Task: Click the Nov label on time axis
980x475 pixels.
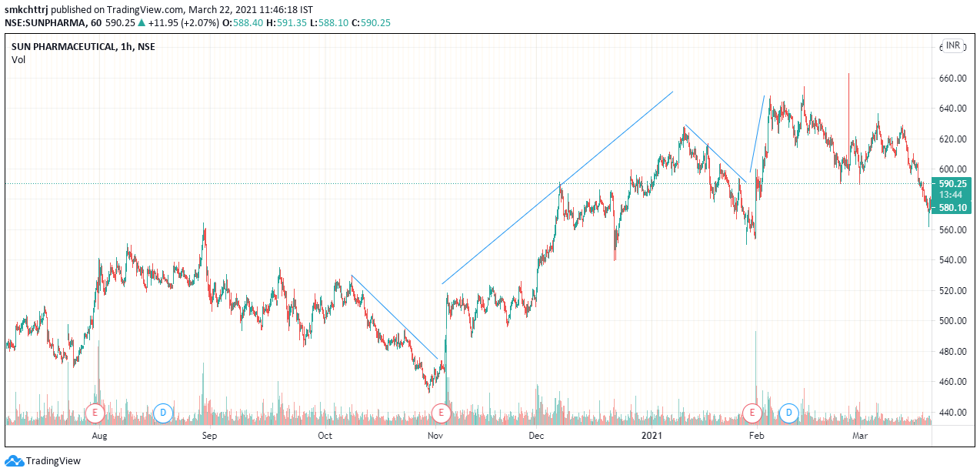Action: 435,437
